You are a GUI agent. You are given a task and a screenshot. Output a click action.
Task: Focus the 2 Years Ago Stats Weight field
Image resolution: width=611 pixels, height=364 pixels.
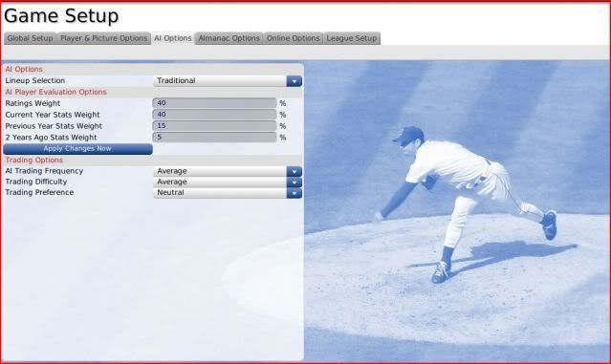click(x=214, y=137)
